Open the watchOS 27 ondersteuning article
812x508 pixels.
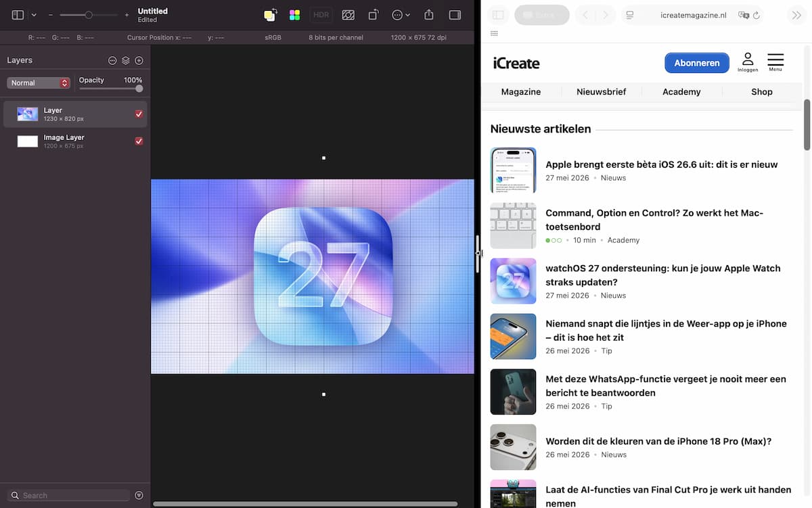[x=663, y=275]
